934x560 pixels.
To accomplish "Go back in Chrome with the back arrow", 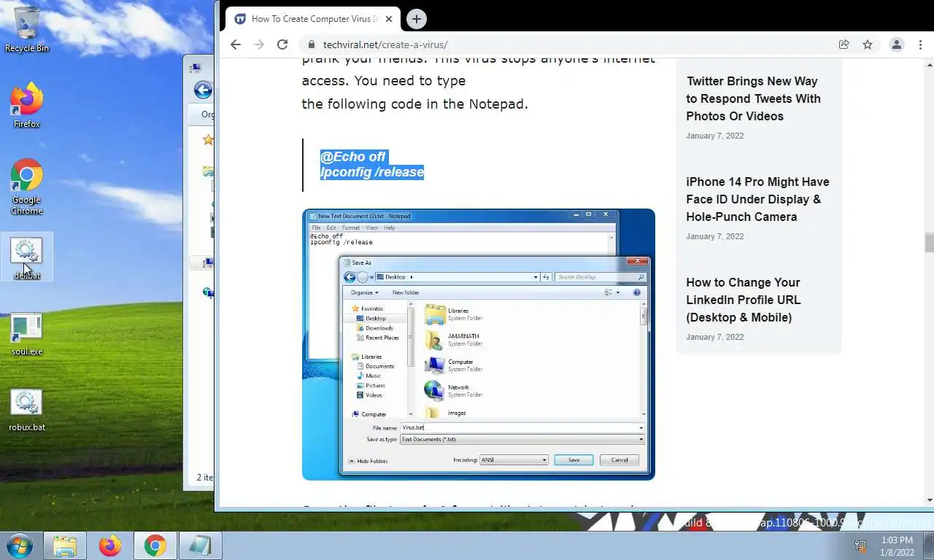I will point(235,44).
